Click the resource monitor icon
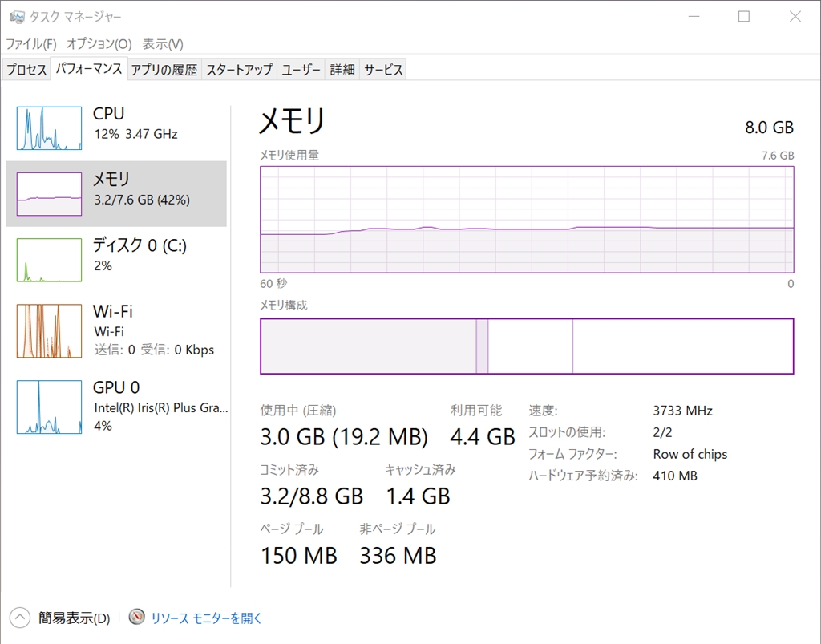Image resolution: width=821 pixels, height=644 pixels. (138, 618)
